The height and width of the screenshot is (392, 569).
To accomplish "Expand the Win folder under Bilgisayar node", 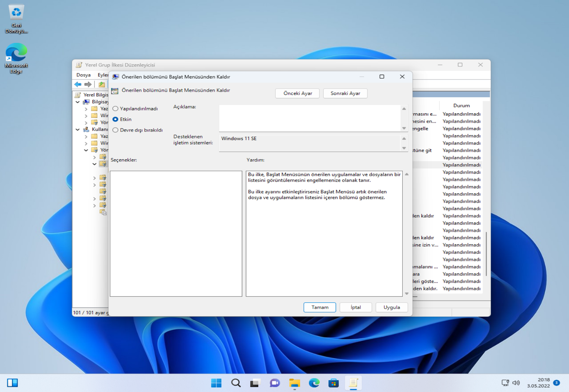I will coord(86,116).
